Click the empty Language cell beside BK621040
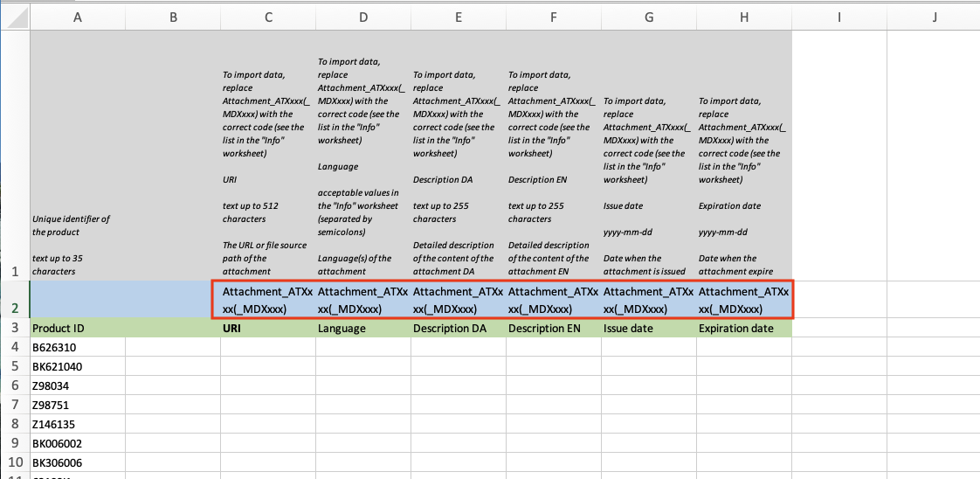This screenshot has height=479, width=980. coord(363,366)
